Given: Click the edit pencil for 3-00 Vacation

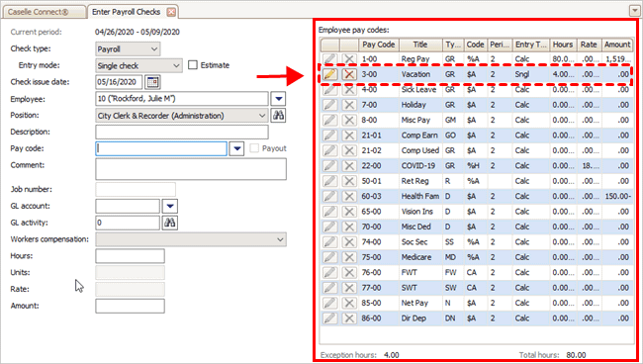Looking at the screenshot, I should coord(330,74).
